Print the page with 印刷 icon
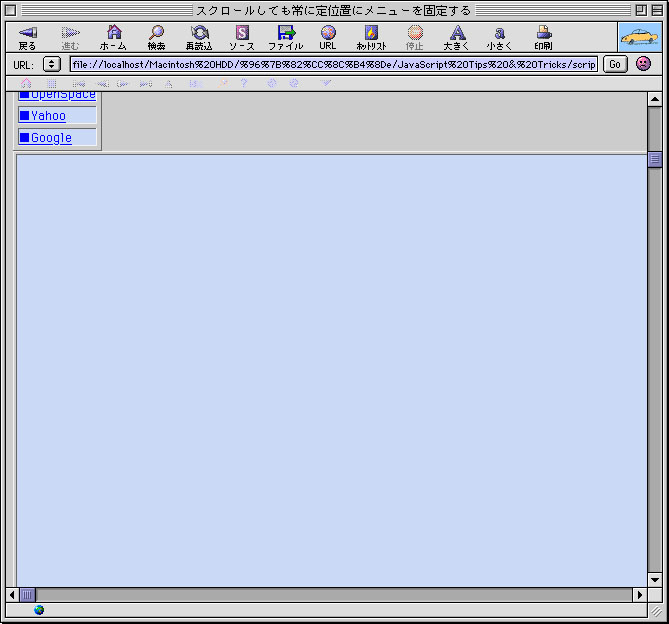Viewport: 669px width, 624px height. point(544,32)
